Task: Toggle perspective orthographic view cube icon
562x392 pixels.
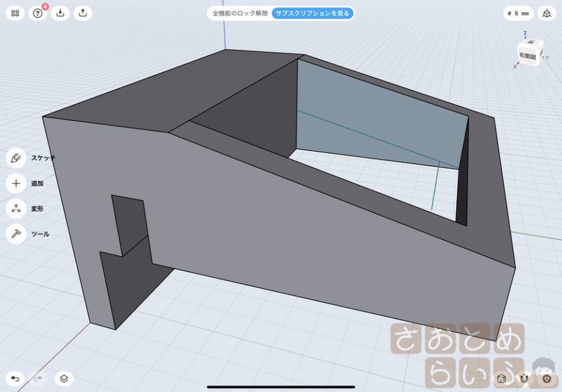Action: (547, 13)
